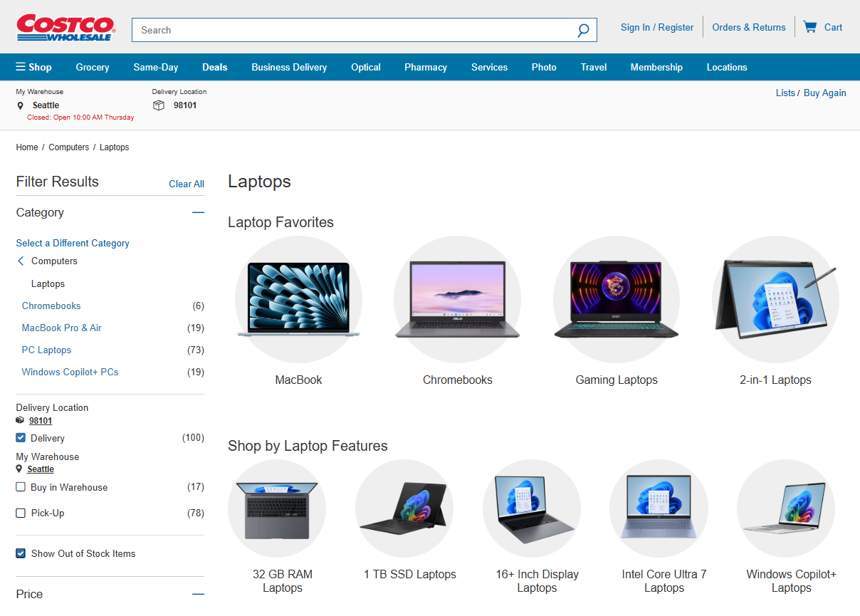The image size is (860, 616).
Task: Disable Show Out of Stock Items
Action: (x=21, y=553)
